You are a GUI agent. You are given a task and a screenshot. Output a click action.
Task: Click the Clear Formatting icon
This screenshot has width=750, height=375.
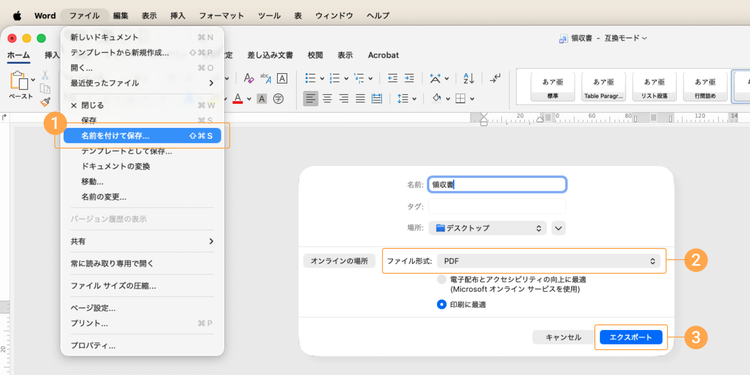[248, 78]
